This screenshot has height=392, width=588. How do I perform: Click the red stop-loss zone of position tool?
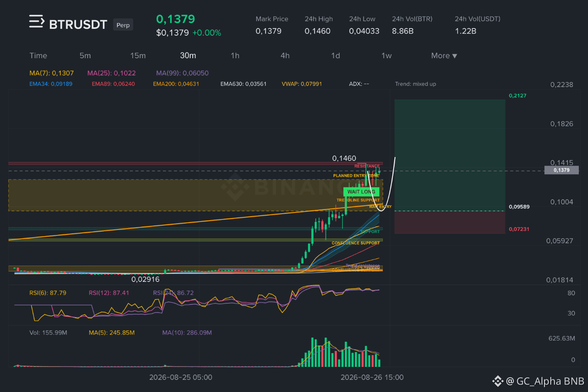pyautogui.click(x=450, y=222)
